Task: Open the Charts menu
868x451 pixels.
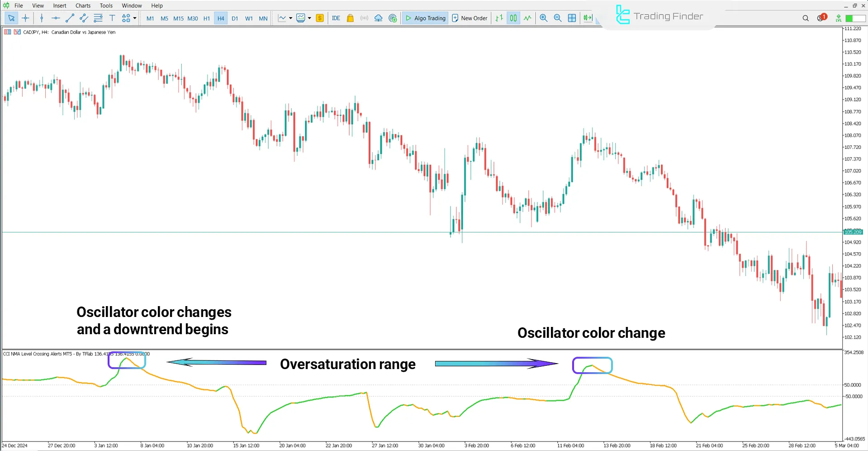Action: [x=82, y=5]
